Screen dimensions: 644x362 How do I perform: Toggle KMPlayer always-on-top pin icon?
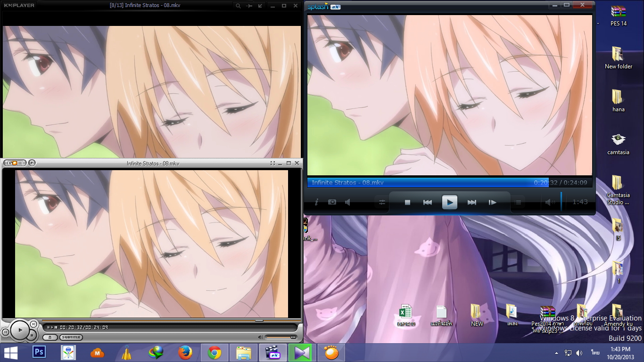click(249, 6)
